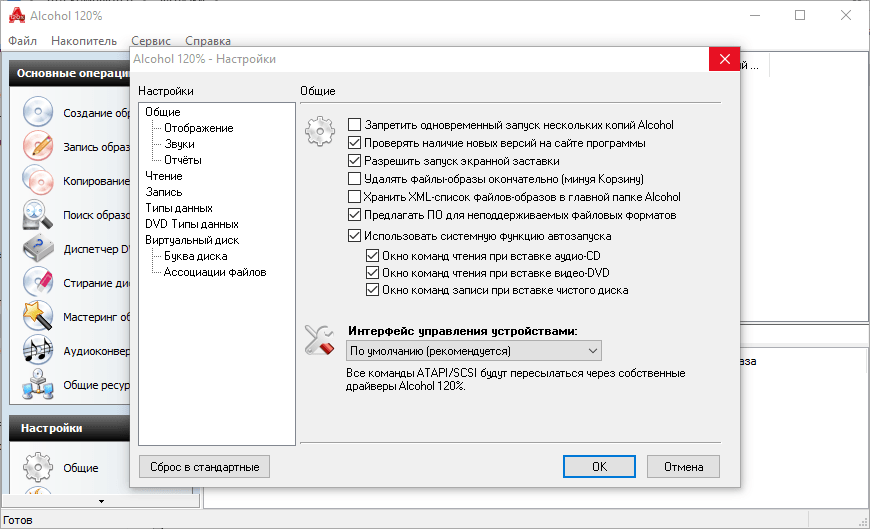Image resolution: width=870 pixels, height=529 pixels.
Task: Click 'Общие' label in sidebar settings
Action: (81, 468)
